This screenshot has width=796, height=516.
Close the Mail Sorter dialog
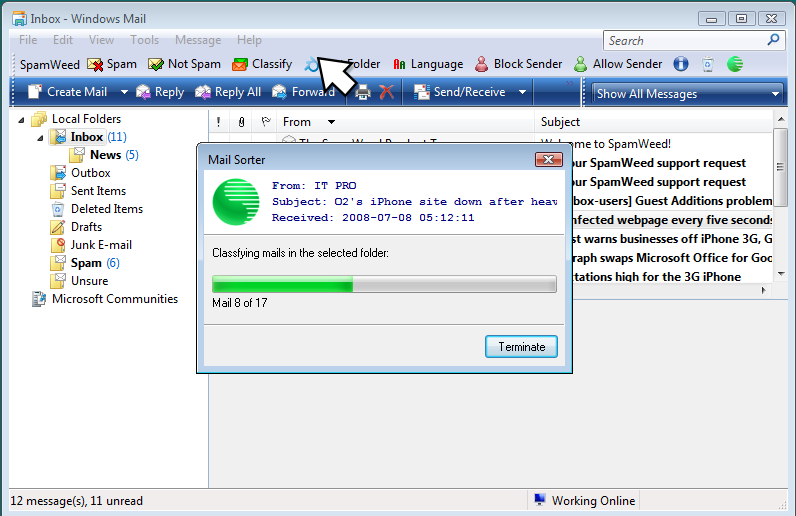pyautogui.click(x=549, y=159)
